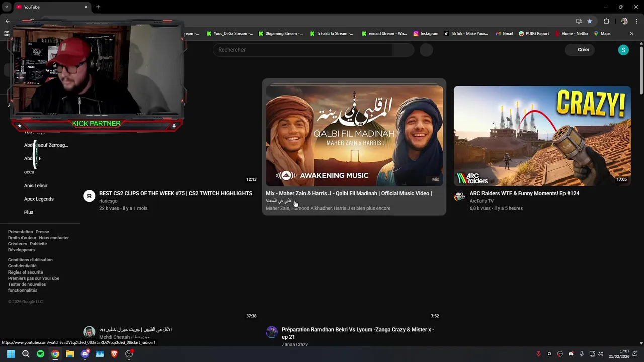Viewport: 644px width, 362px height.
Task: Open BEST CS2 CLIPS OF THE WEEK title
Action: pyautogui.click(x=176, y=193)
